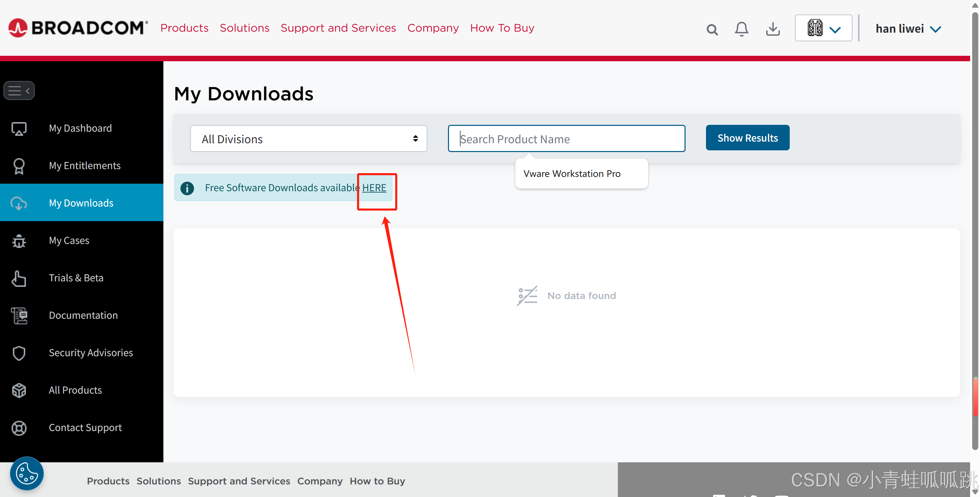This screenshot has height=497, width=980.
Task: Follow the HERE free downloads link
Action: (374, 188)
